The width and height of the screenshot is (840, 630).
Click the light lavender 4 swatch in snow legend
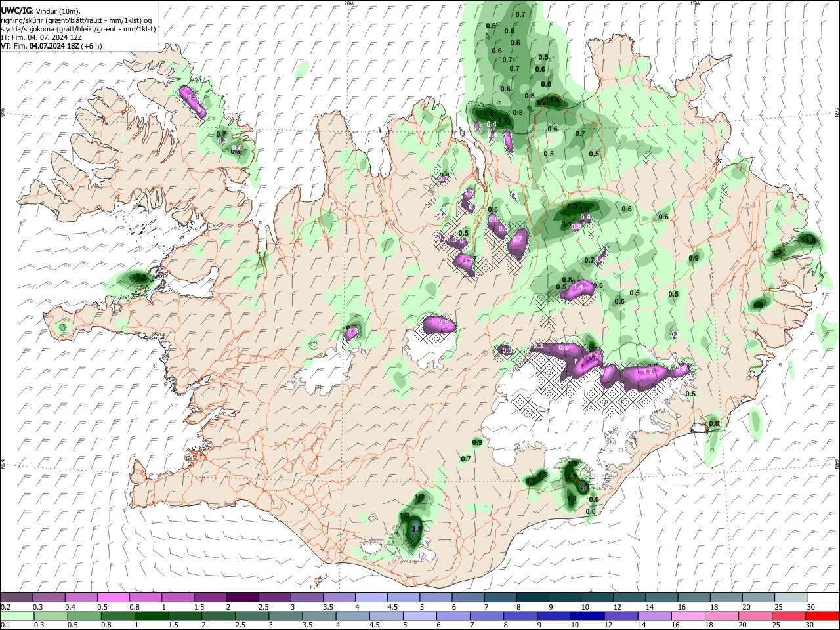click(x=370, y=597)
